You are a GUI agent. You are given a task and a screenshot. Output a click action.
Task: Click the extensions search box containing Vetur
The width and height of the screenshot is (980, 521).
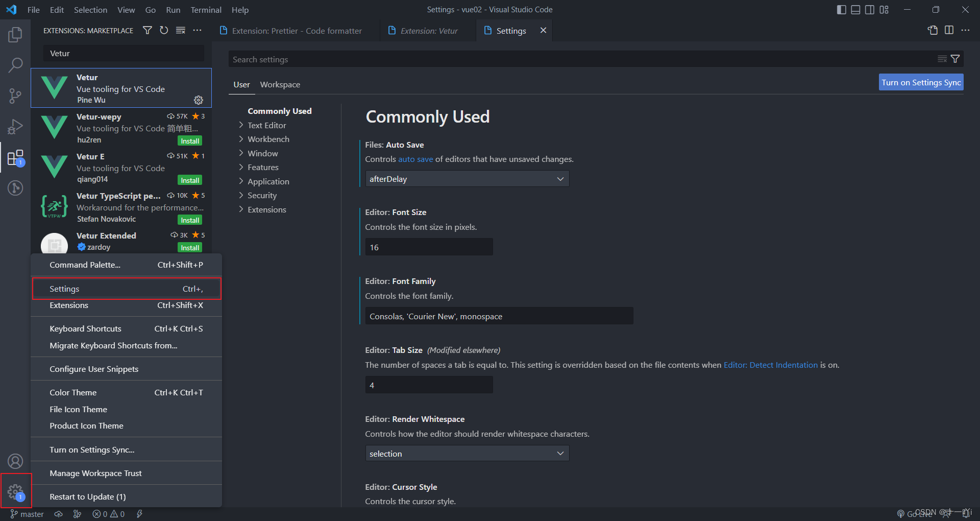coord(124,53)
